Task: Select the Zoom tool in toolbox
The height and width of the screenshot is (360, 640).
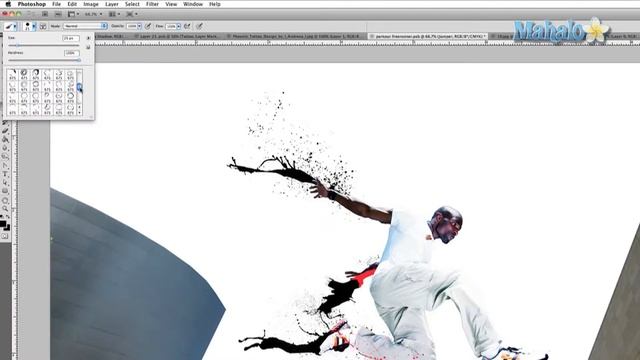Action: tap(5, 208)
